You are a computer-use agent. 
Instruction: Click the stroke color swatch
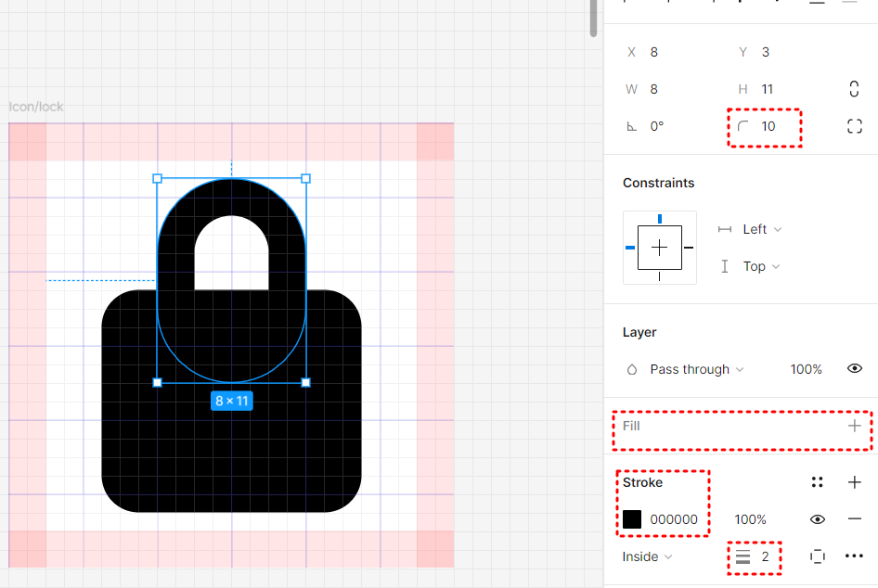[632, 519]
